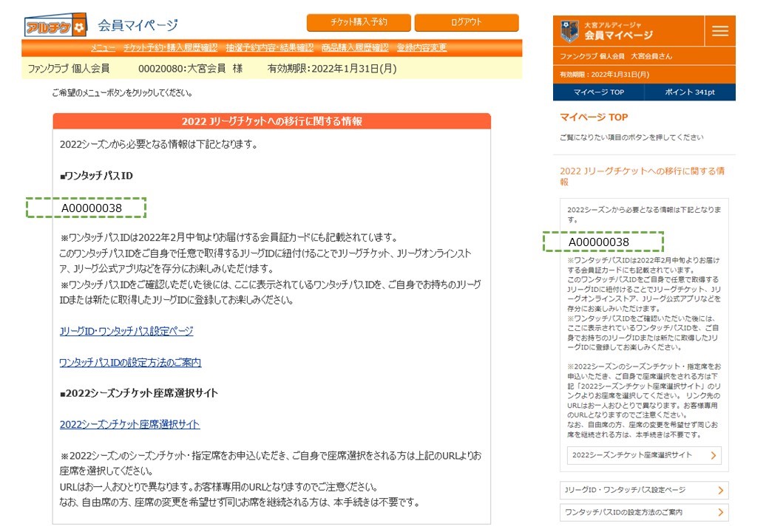Click chevron on ワンタッチパスIDの設定方法のご案内 row
Viewport: 769px width, 532px height.
pos(720,512)
